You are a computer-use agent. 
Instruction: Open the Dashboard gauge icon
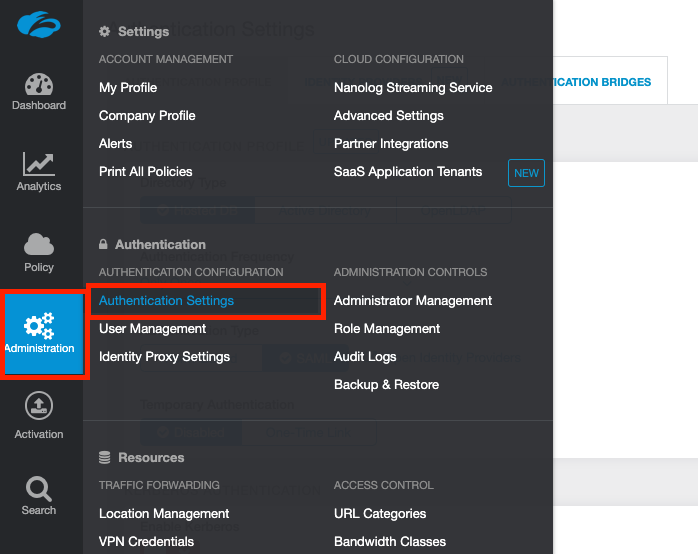click(x=39, y=87)
